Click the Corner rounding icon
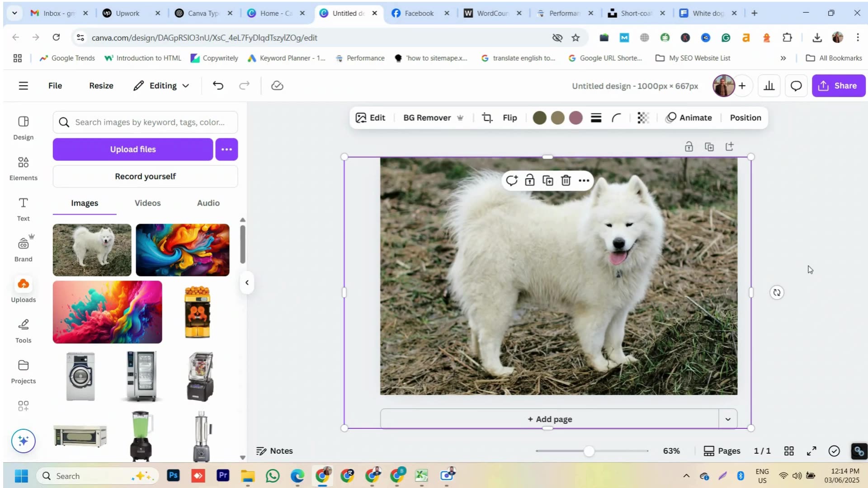Screen dimensions: 868x488 click(617, 118)
